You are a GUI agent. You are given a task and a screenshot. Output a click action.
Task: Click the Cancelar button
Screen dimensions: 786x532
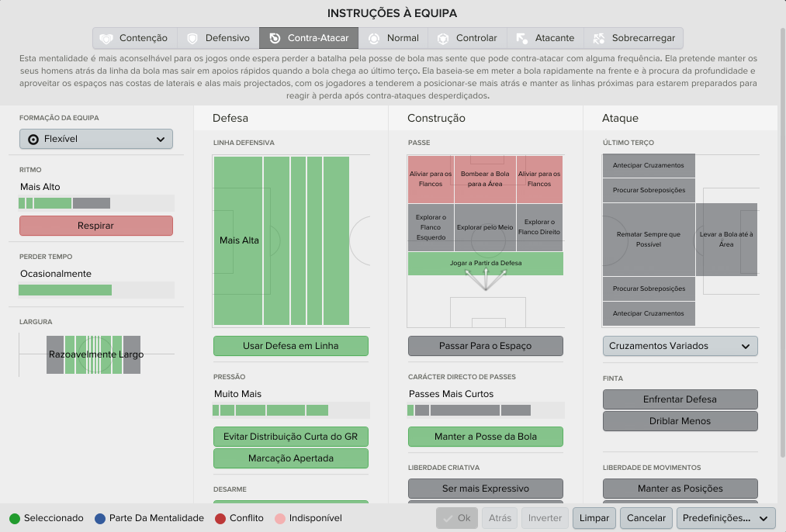click(646, 518)
